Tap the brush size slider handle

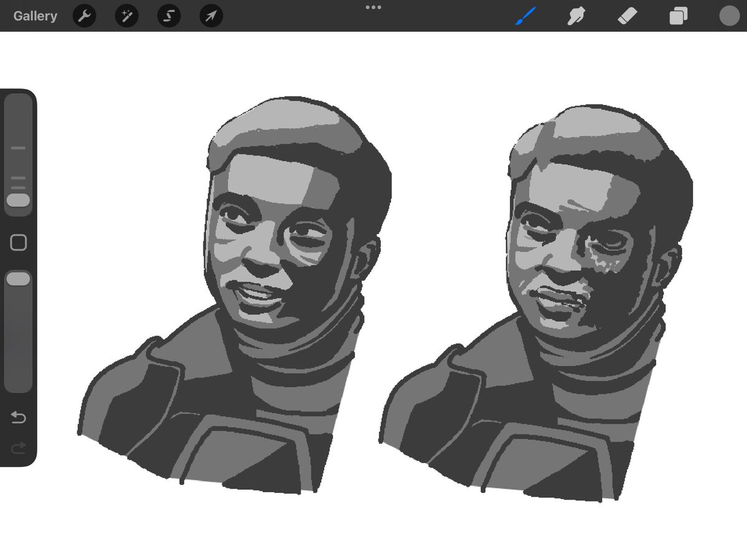click(x=18, y=200)
